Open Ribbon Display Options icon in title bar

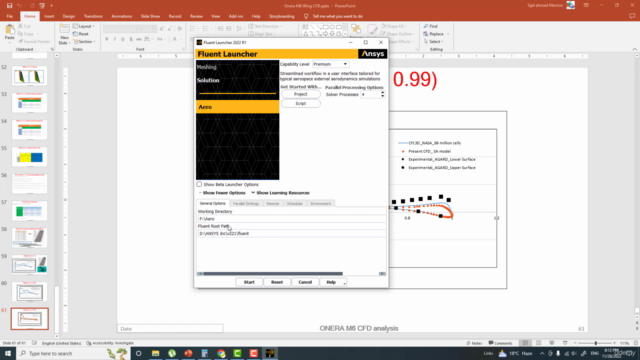(x=586, y=5)
